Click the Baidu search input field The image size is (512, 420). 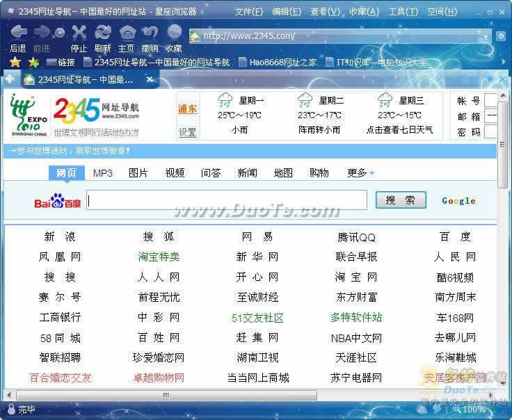point(227,200)
